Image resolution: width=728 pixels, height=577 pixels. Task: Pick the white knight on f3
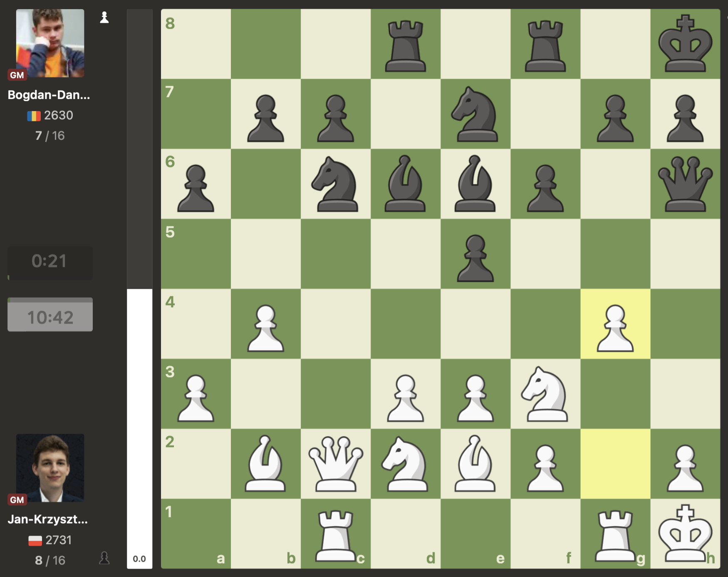click(545, 394)
